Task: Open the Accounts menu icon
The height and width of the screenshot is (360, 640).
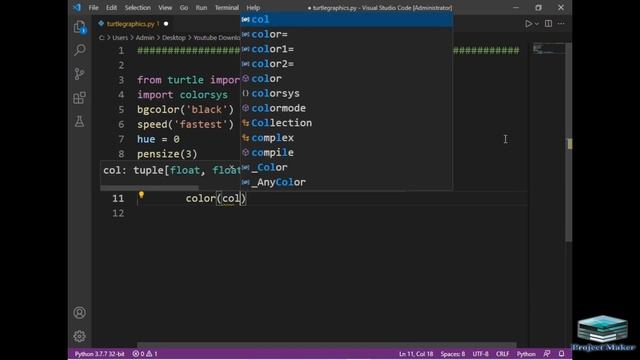Action: [80, 313]
